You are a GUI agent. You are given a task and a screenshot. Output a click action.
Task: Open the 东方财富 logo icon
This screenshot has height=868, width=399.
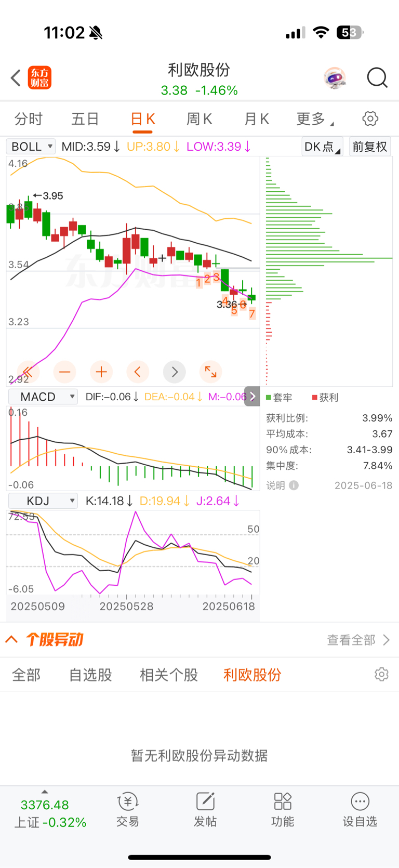coord(39,78)
